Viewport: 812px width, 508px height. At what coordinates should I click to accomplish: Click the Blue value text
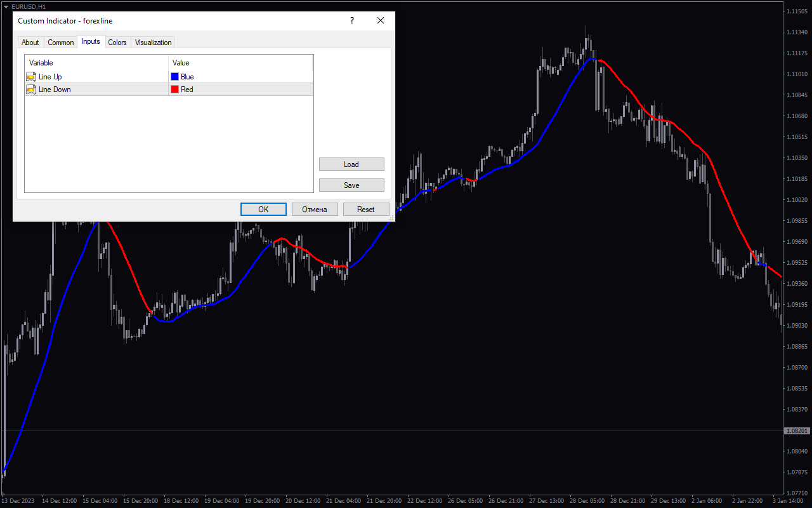pos(187,77)
